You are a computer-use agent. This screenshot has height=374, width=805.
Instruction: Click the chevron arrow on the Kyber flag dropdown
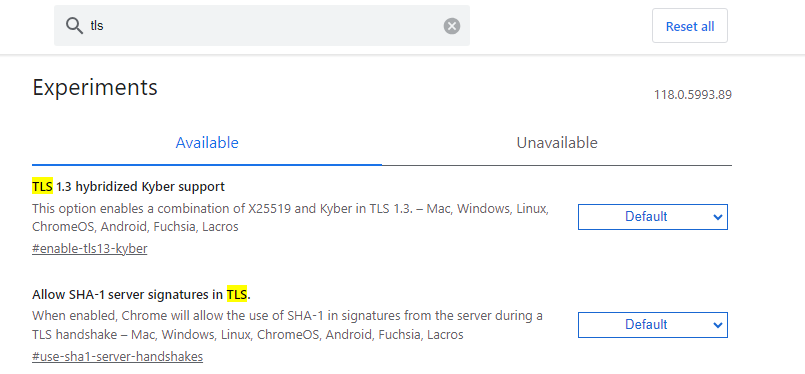coord(718,217)
